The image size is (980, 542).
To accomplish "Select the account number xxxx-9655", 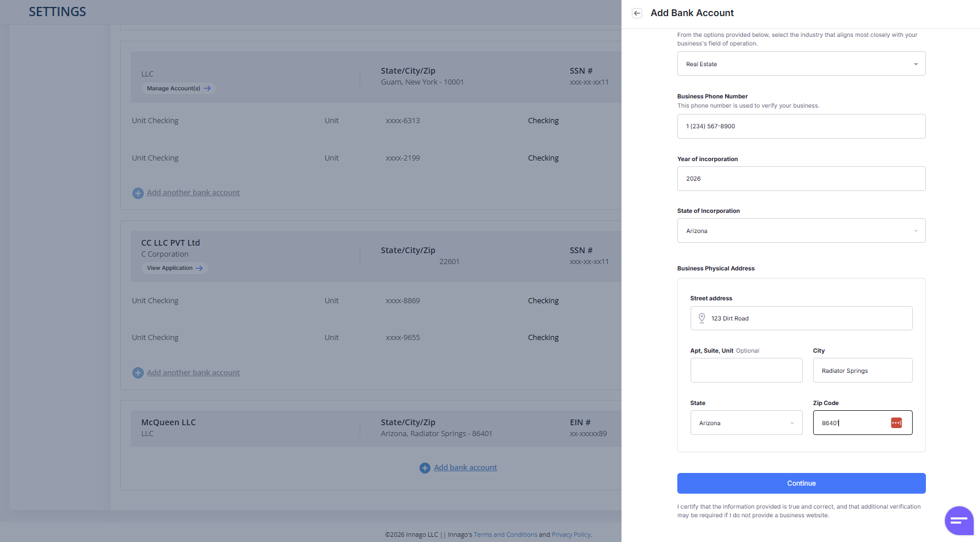I will coord(403,338).
